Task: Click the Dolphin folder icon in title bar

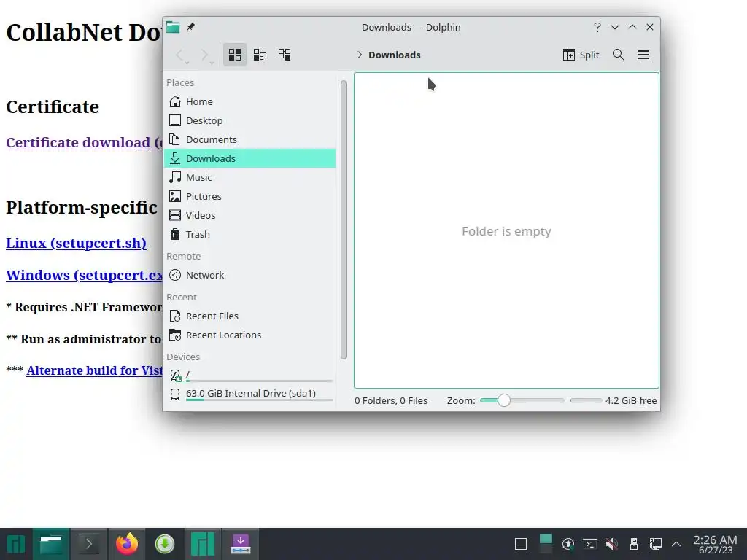Action: (173, 27)
